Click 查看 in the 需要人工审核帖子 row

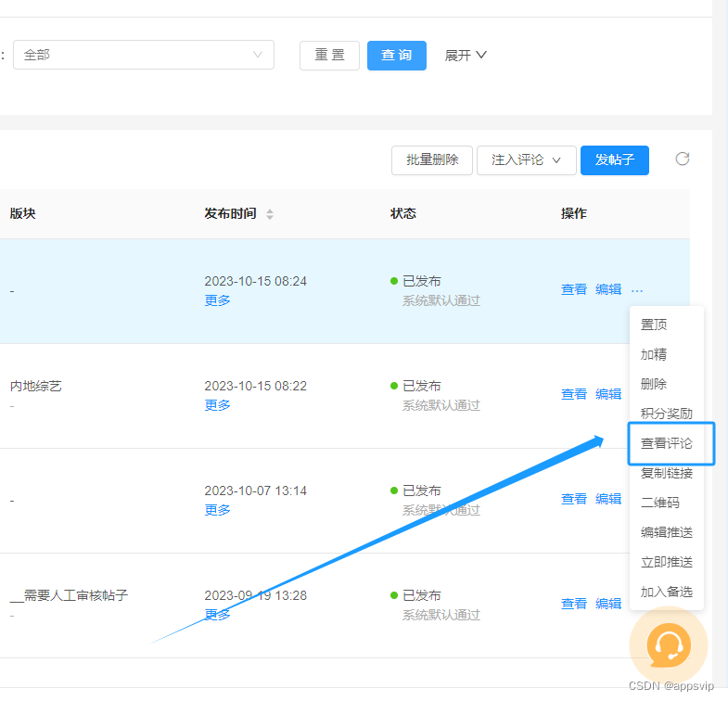click(574, 604)
